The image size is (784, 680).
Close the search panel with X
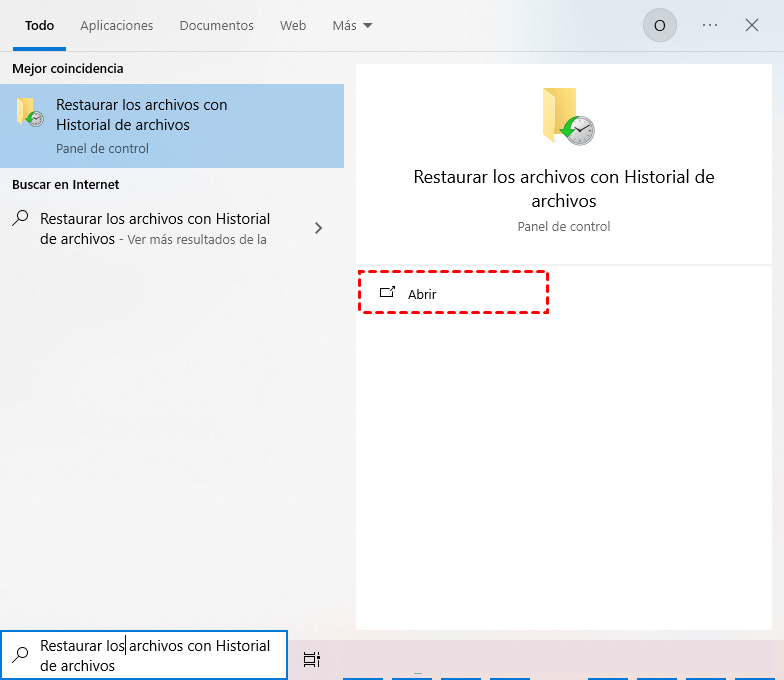point(752,25)
